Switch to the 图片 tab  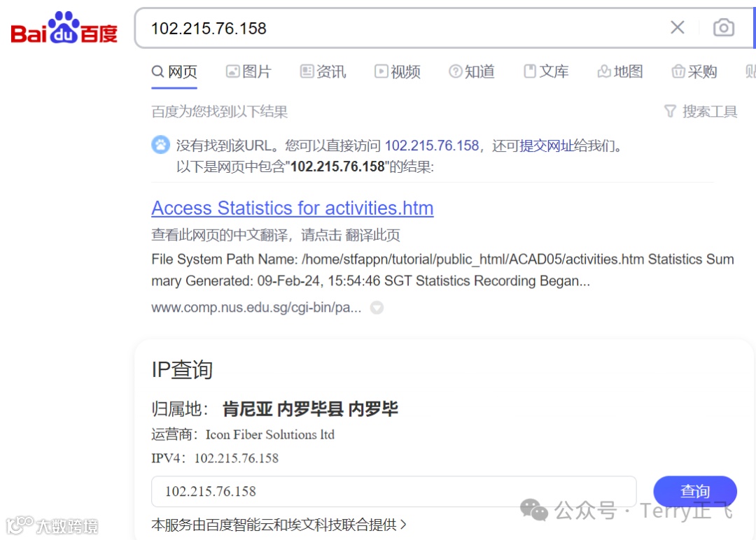coord(248,72)
